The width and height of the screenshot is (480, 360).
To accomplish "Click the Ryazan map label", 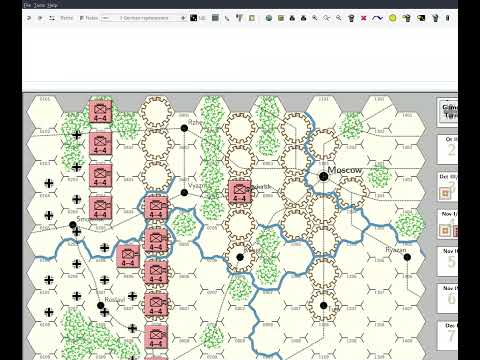I will [x=396, y=250].
